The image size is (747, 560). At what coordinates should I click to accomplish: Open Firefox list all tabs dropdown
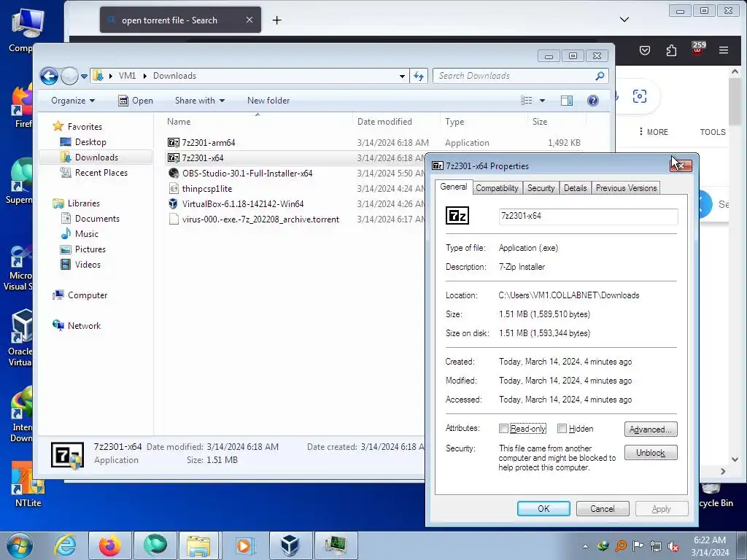click(x=624, y=20)
